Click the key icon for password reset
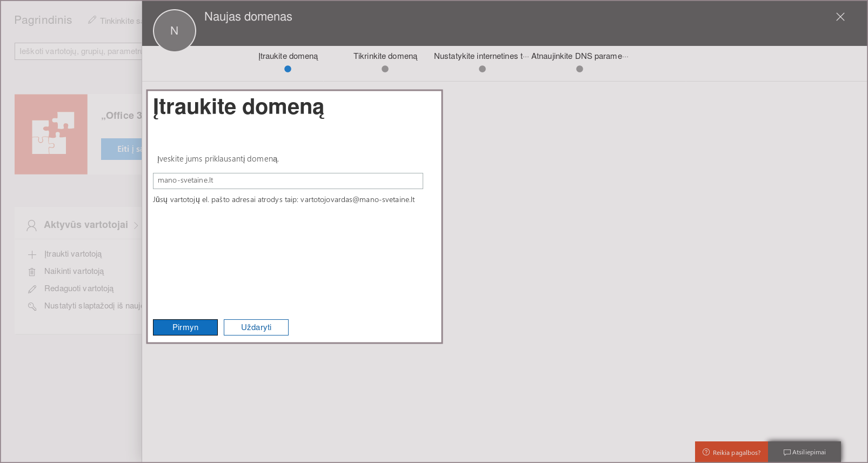The width and height of the screenshot is (868, 463). 32,306
